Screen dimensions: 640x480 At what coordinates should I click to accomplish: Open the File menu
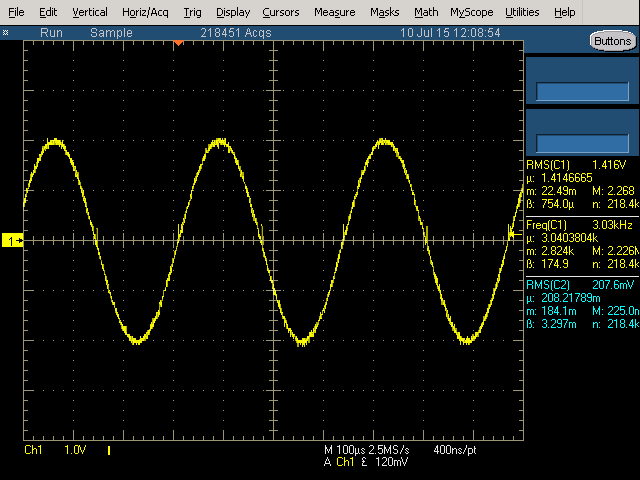click(x=16, y=12)
